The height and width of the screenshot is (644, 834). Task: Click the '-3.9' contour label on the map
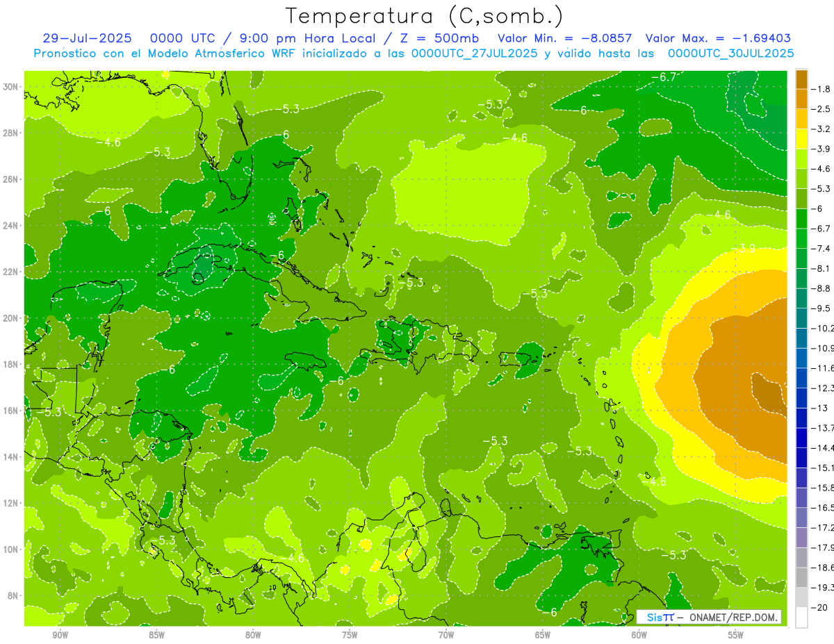pyautogui.click(x=744, y=248)
